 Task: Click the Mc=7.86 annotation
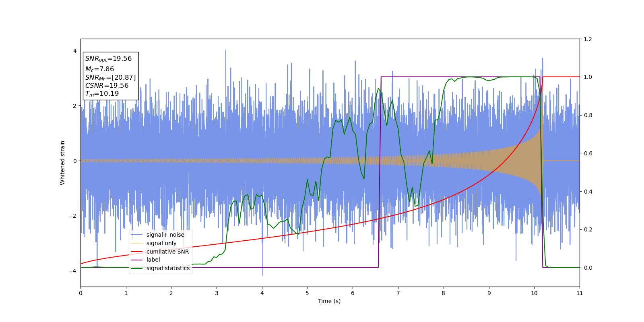[99, 69]
